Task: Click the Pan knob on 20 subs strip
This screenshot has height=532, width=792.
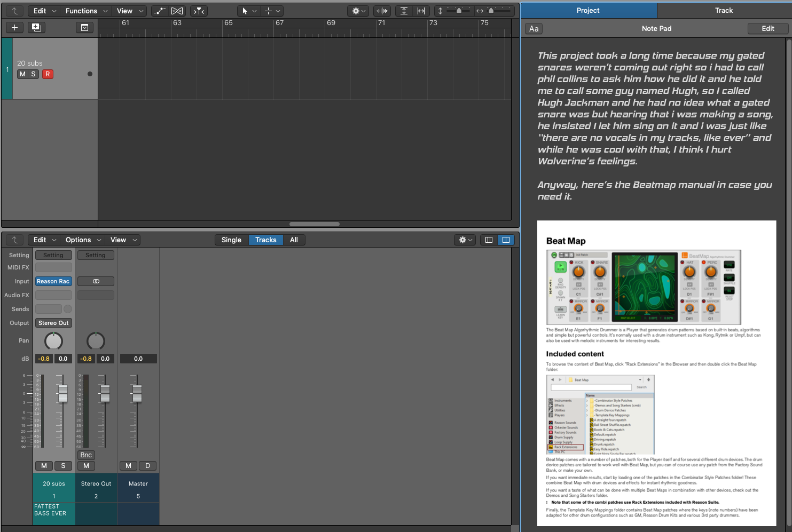Action: [x=53, y=340]
